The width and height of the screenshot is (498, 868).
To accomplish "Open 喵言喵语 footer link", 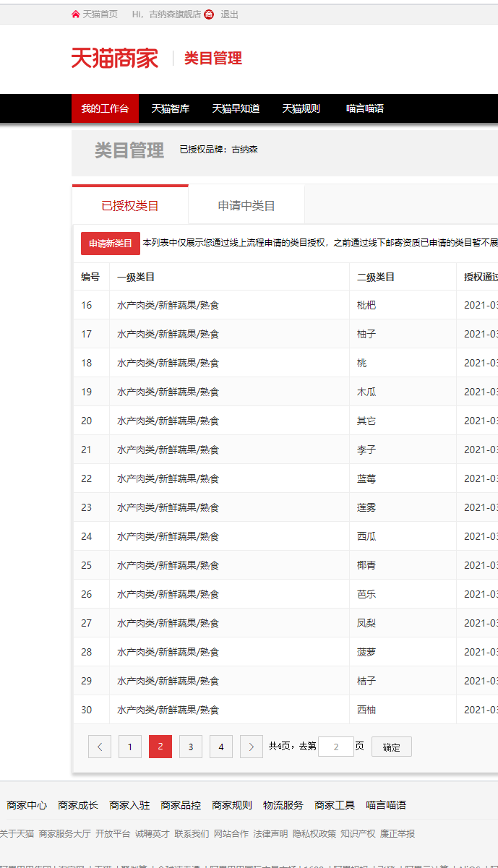I will pos(386,805).
